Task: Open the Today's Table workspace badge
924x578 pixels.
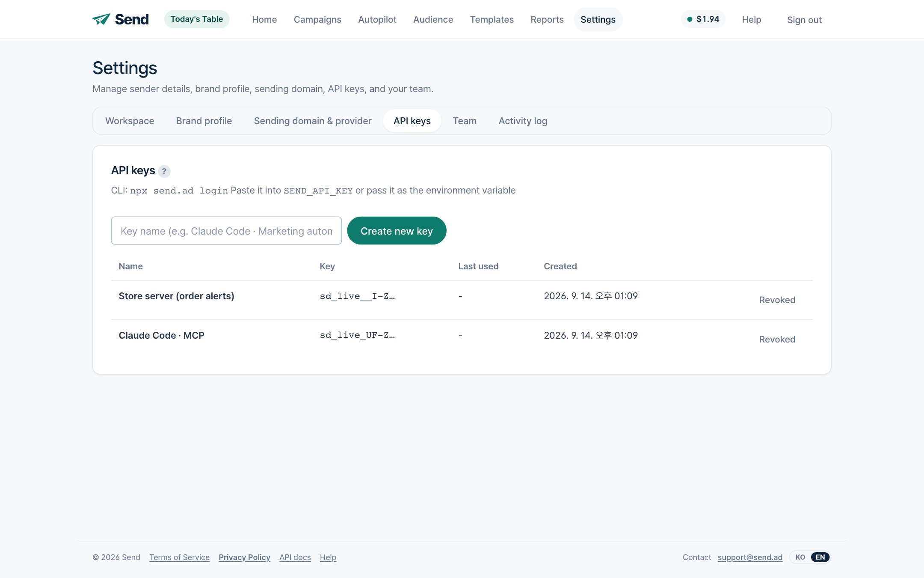Action: coord(197,19)
